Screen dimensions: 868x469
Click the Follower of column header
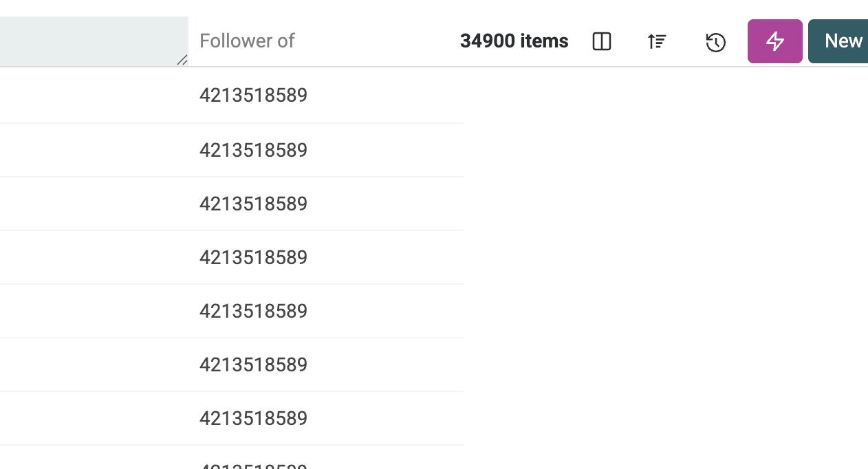click(x=246, y=41)
